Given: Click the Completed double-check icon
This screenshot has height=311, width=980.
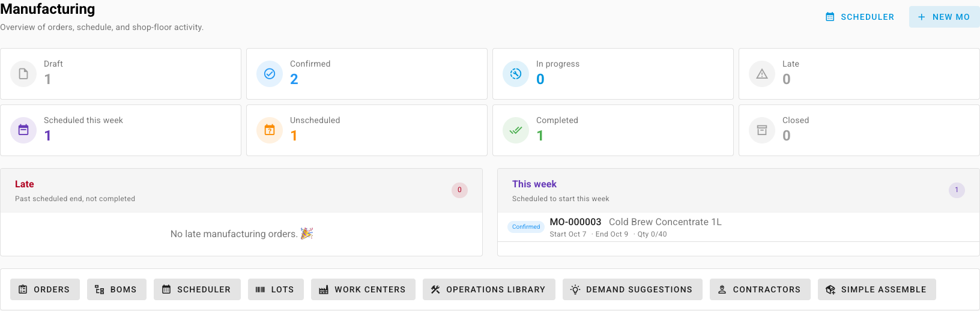Looking at the screenshot, I should (x=516, y=130).
